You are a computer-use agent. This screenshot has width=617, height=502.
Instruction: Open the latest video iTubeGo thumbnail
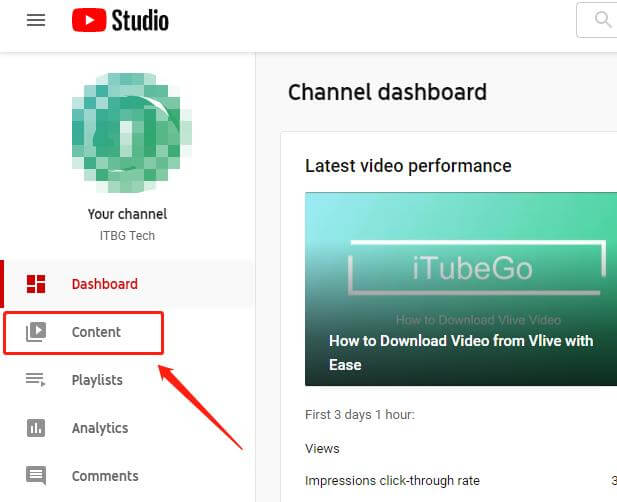click(461, 289)
